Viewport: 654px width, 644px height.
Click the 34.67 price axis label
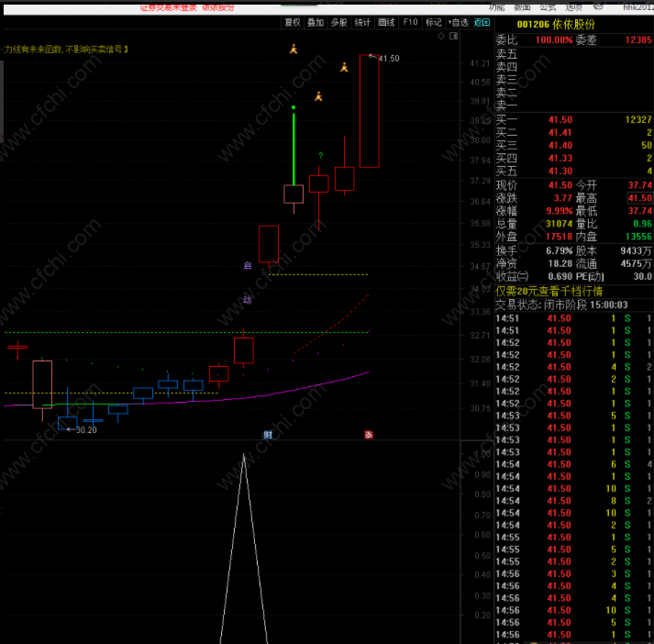coord(480,267)
